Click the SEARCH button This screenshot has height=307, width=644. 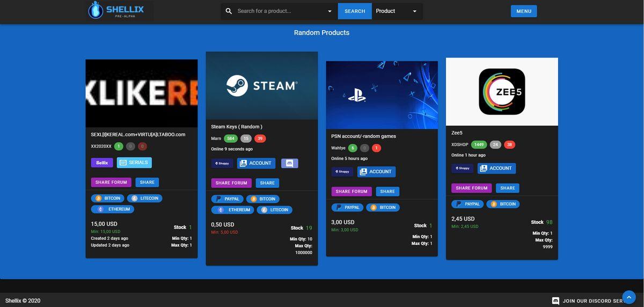click(355, 11)
